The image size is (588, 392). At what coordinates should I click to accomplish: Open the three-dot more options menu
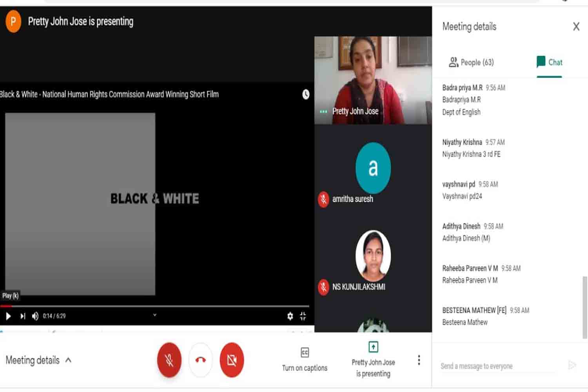419,360
